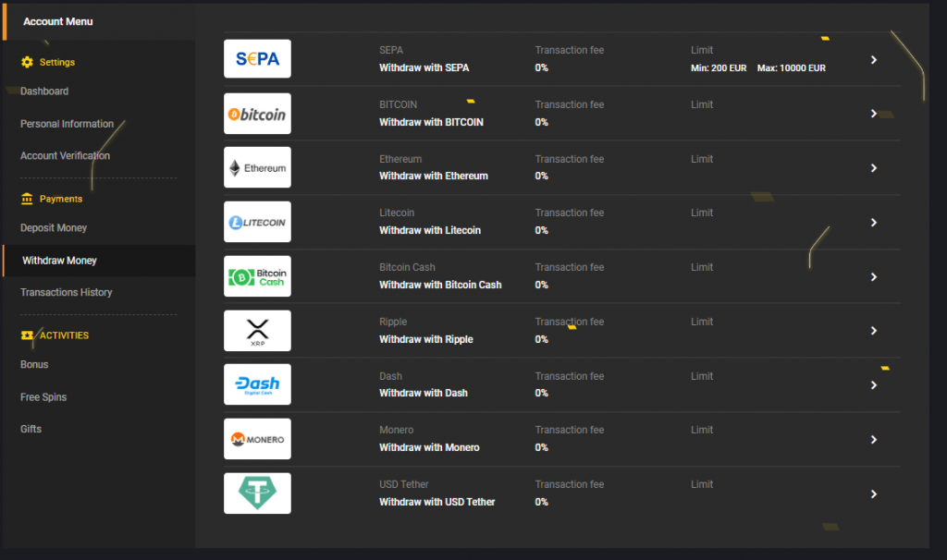
Task: Click the 'USD Tether' method name label
Action: click(404, 484)
